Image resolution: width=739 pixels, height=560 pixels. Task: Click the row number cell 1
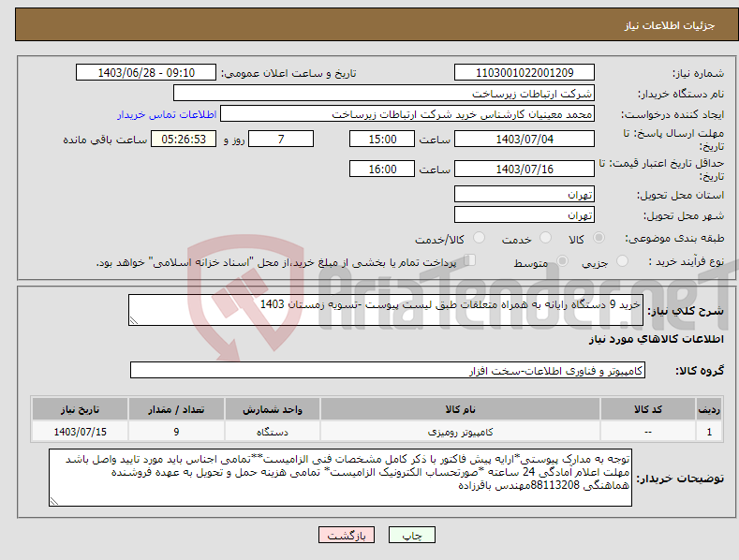tap(709, 432)
